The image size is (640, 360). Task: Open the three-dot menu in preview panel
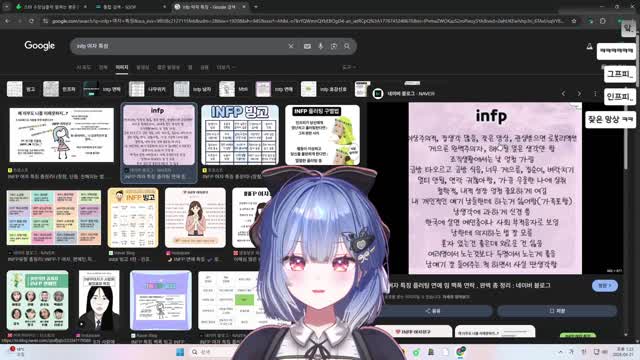tap(595, 93)
